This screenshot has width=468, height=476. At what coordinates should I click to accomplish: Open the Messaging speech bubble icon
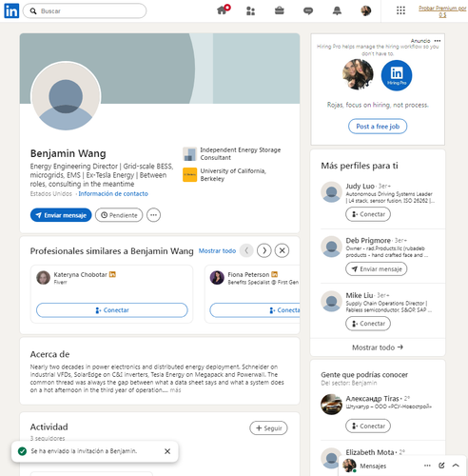point(308,11)
